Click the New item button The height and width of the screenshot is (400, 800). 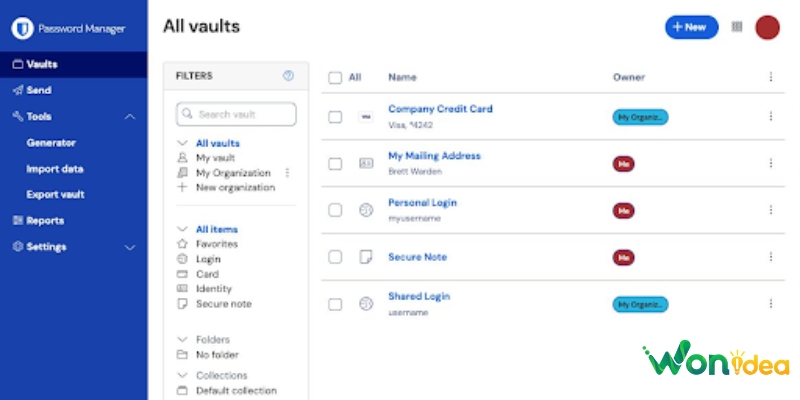pyautogui.click(x=691, y=27)
